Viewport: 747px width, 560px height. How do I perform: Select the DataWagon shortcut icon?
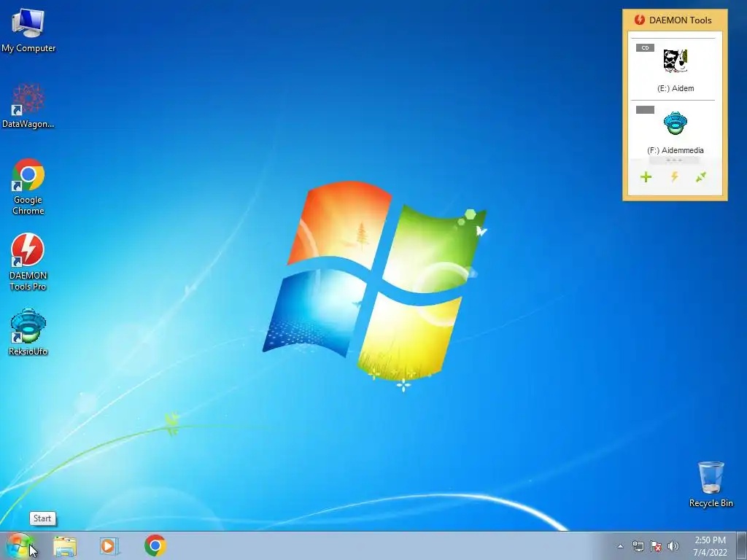(x=28, y=106)
